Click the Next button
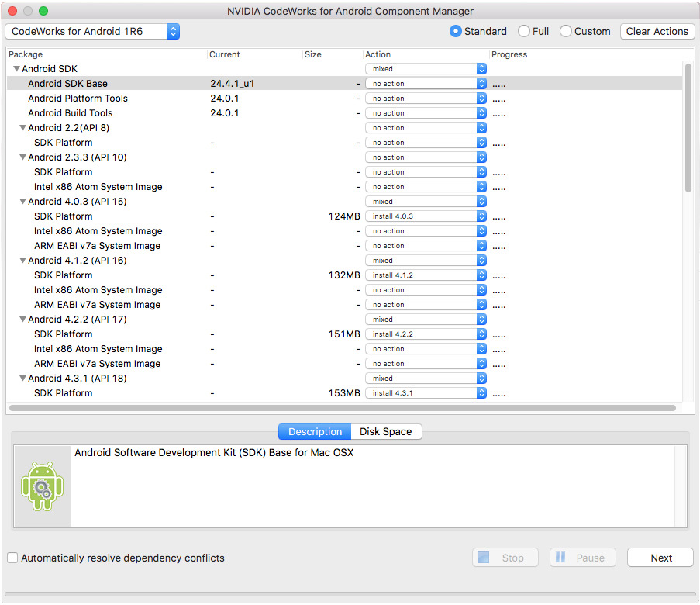The height and width of the screenshot is (605, 700). coord(660,557)
